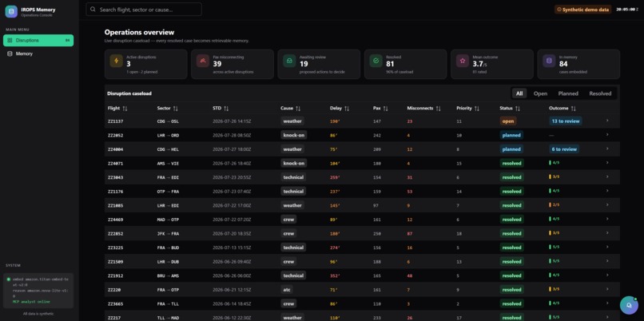The height and width of the screenshot is (321, 644).
Task: Click the open status badge for ZZ1137
Action: pos(508,121)
